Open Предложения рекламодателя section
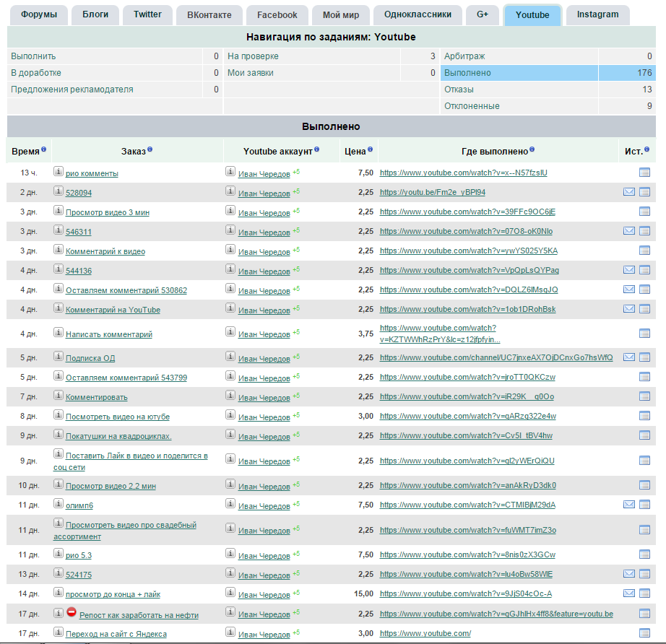The image size is (666, 644). tap(72, 89)
